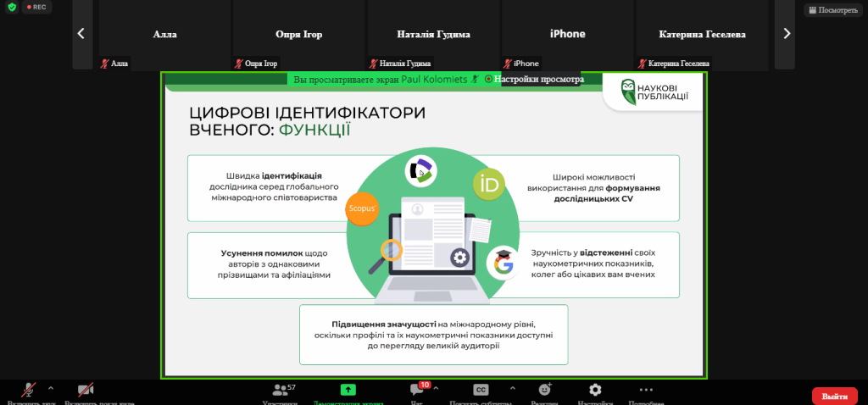The height and width of the screenshot is (405, 868).
Task: Open the Reactions emoji menu
Action: pyautogui.click(x=545, y=391)
